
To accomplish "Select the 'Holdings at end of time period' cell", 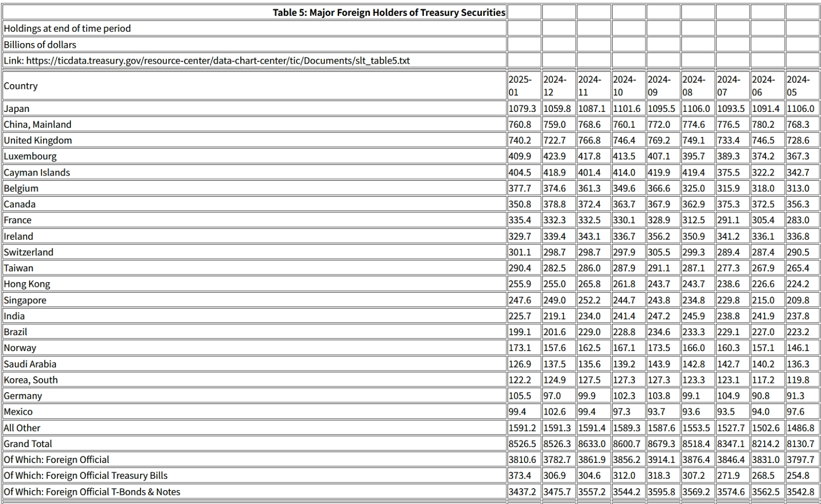I will click(x=67, y=28).
